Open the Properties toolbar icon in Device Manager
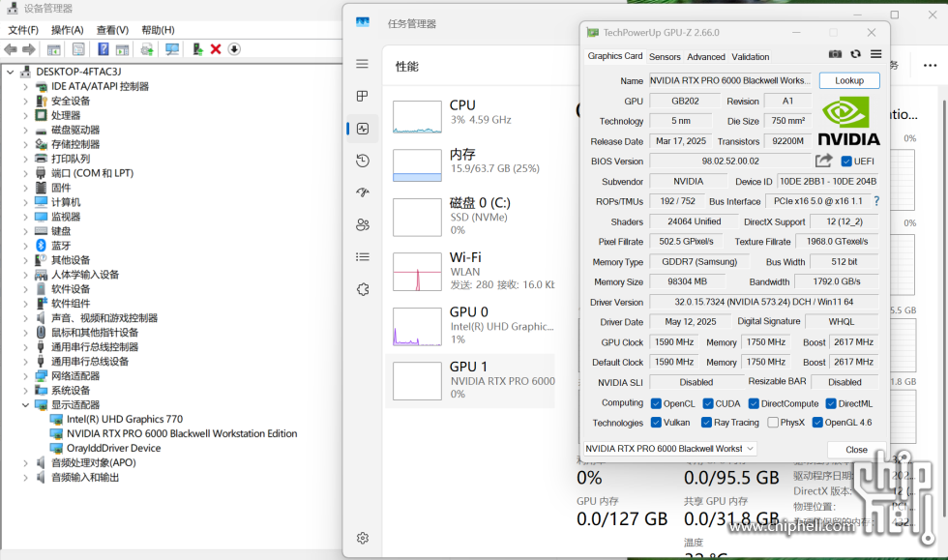Viewport: 948px width, 560px height. point(78,49)
